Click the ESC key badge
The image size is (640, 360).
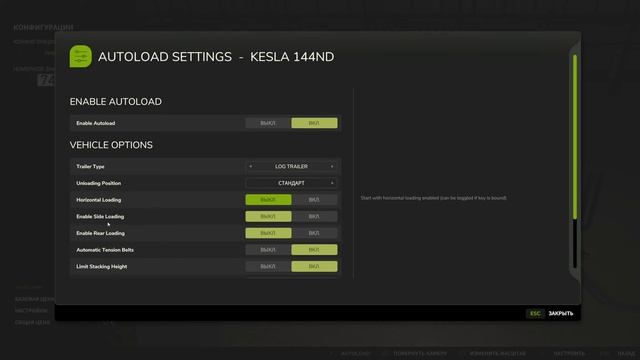click(535, 313)
